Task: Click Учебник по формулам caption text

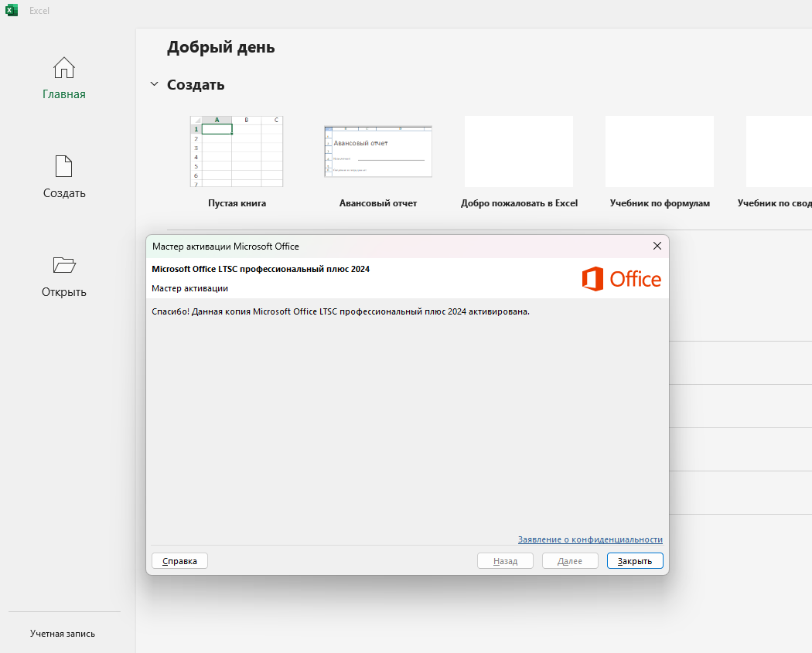Action: click(660, 203)
